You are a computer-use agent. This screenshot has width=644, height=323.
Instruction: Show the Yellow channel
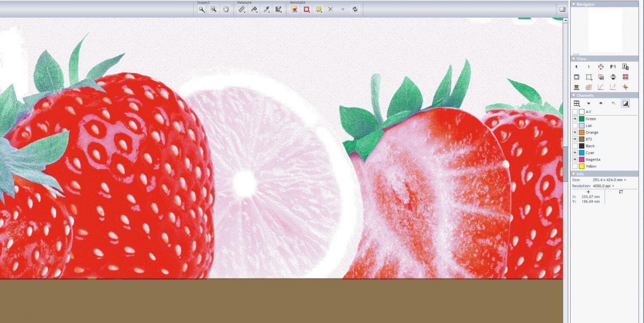(575, 166)
